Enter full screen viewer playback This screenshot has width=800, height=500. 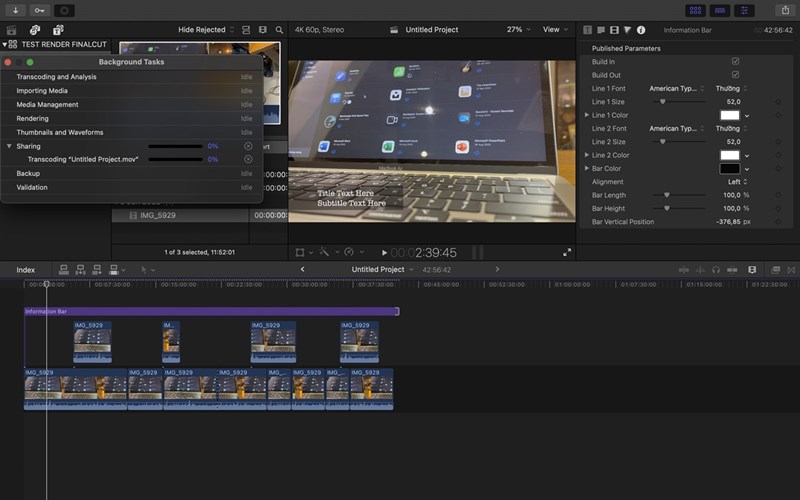click(x=567, y=252)
